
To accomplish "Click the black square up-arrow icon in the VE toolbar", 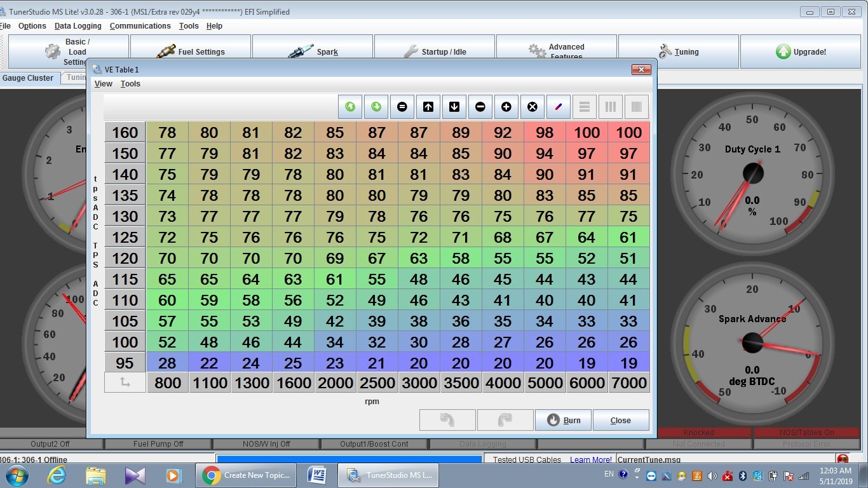I will pos(428,107).
